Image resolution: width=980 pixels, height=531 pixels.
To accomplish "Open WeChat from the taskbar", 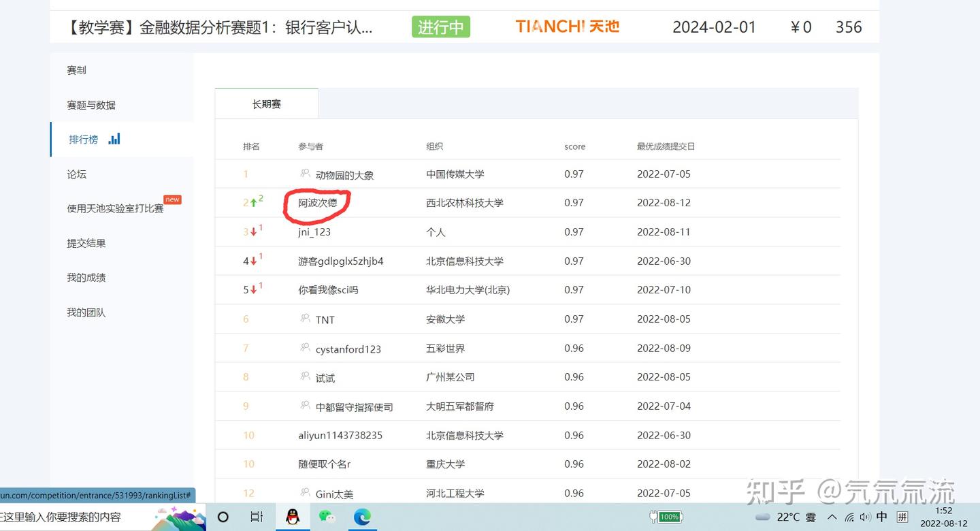I will coord(327,517).
